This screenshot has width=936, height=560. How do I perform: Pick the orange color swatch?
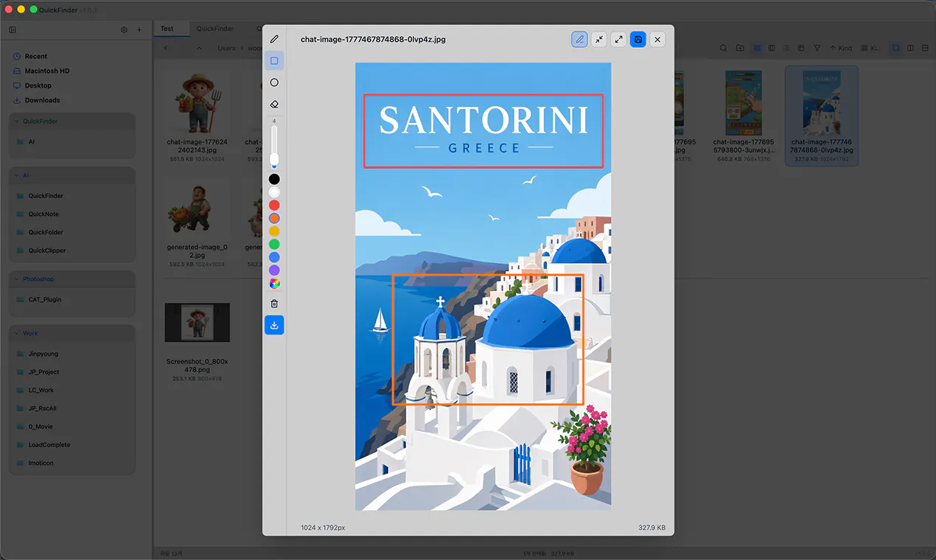(x=274, y=218)
